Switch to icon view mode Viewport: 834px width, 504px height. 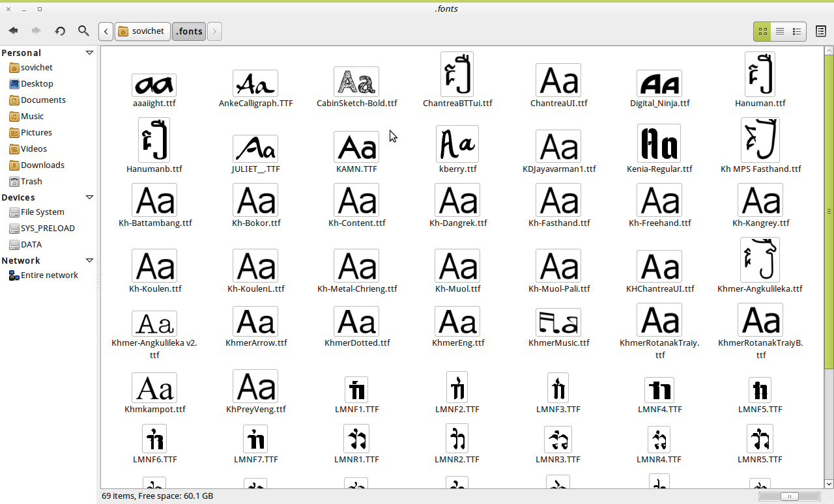click(762, 31)
